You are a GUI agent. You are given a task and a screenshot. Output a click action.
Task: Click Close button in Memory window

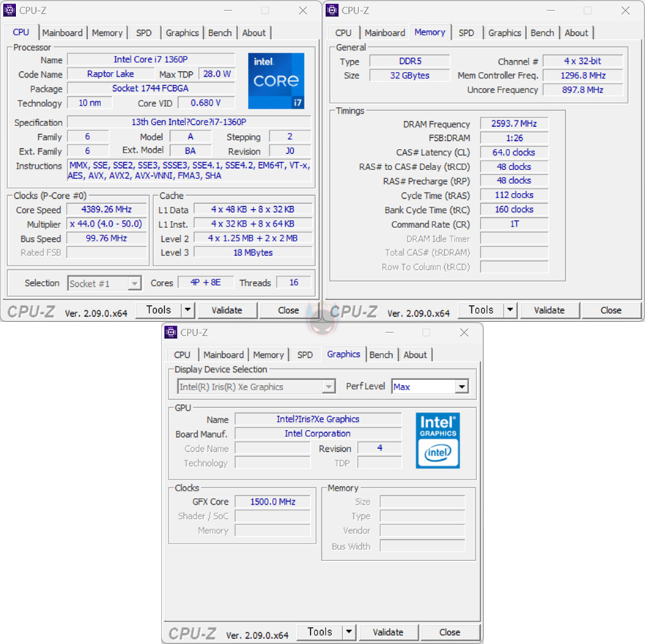point(611,310)
